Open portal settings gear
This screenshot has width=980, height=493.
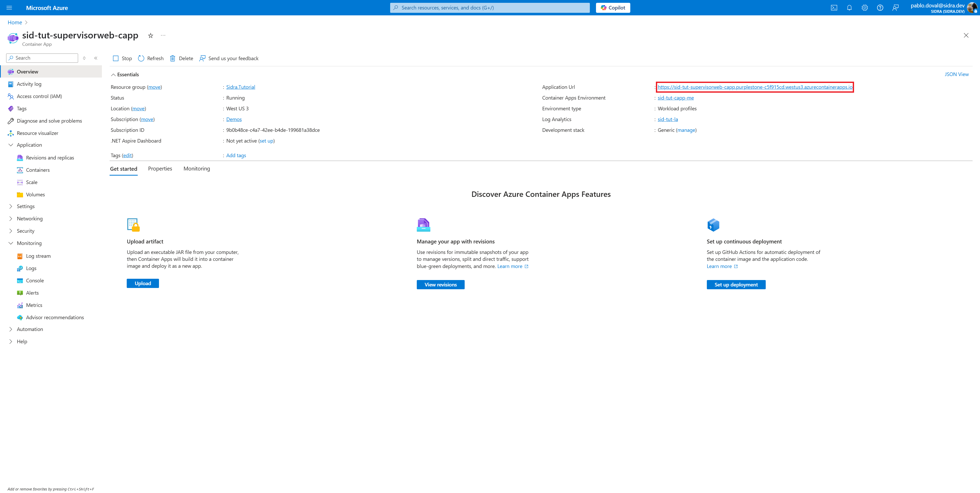point(864,8)
